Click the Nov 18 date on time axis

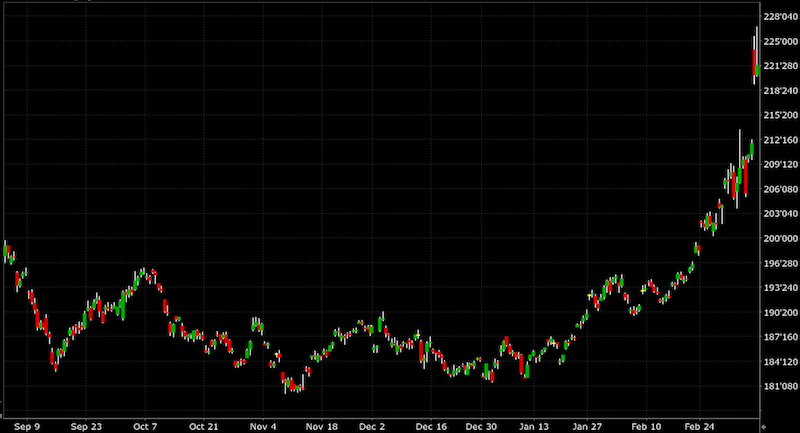[x=320, y=425]
